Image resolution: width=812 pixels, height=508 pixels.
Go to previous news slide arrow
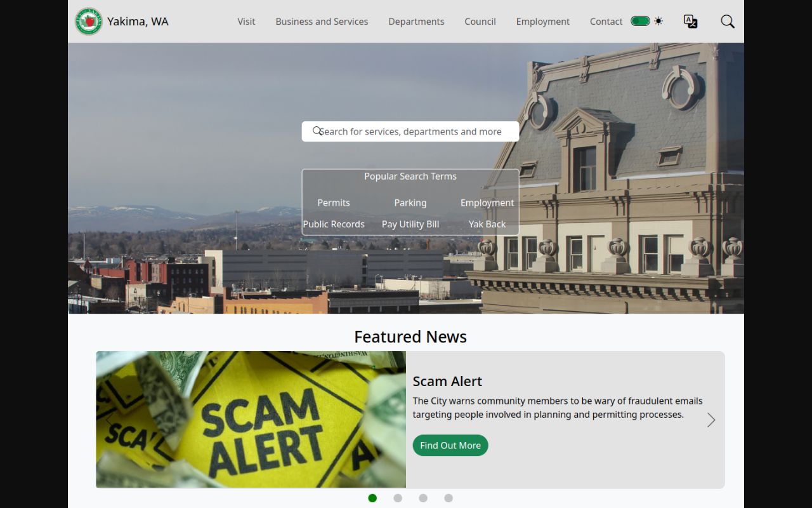coord(109,420)
